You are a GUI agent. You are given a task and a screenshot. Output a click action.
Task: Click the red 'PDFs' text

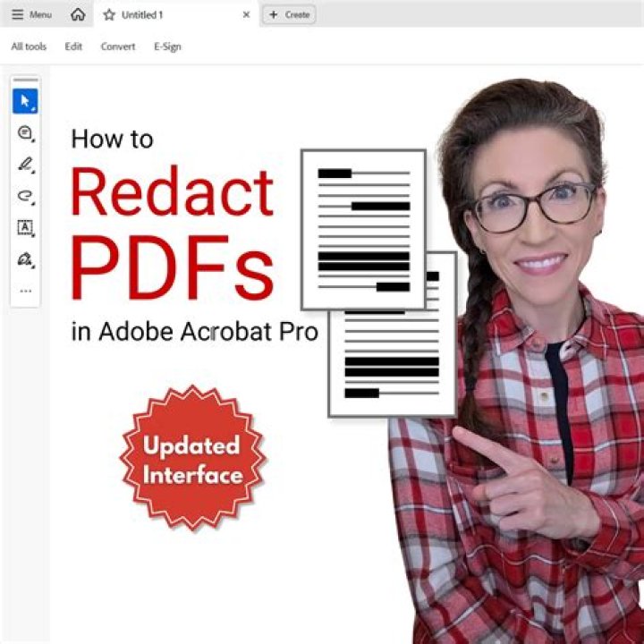click(172, 267)
